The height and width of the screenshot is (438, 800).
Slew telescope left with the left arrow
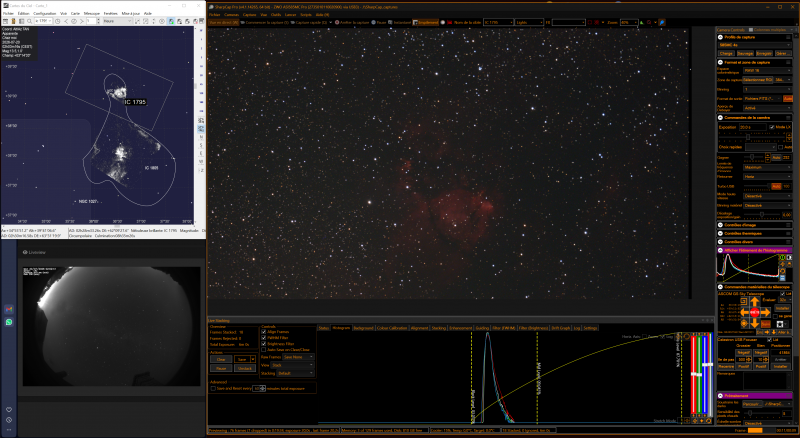coord(744,312)
